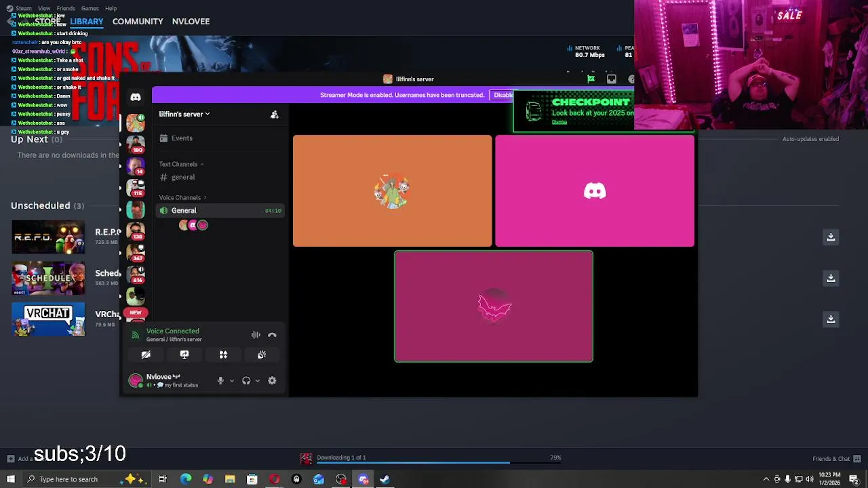Open microphone input options arrow

tap(231, 381)
